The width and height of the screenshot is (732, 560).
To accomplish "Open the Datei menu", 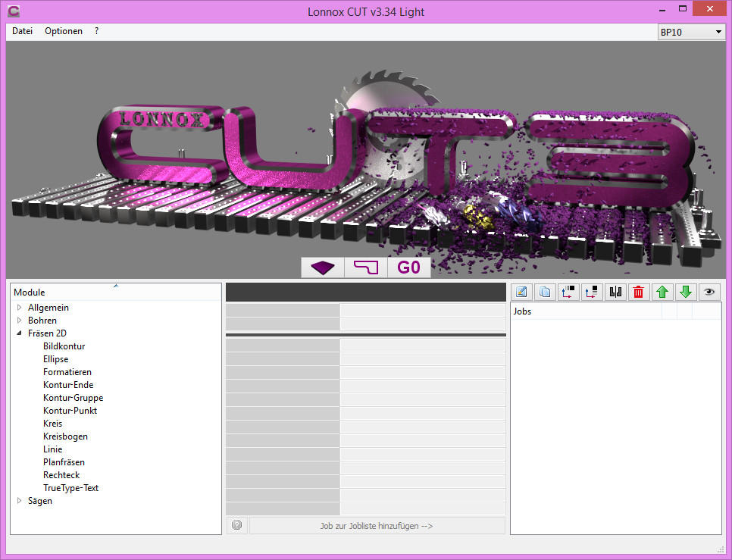I will pyautogui.click(x=23, y=31).
